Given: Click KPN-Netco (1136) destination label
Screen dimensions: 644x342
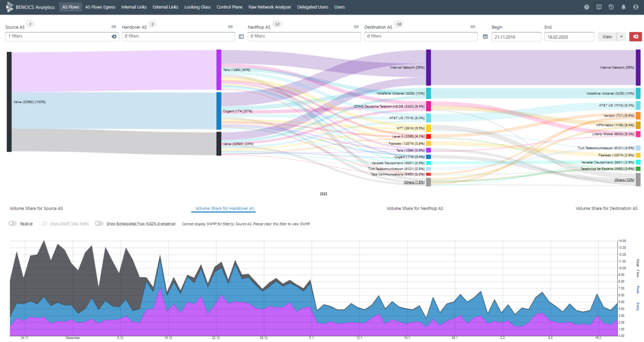Looking at the screenshot, I should tap(616, 125).
